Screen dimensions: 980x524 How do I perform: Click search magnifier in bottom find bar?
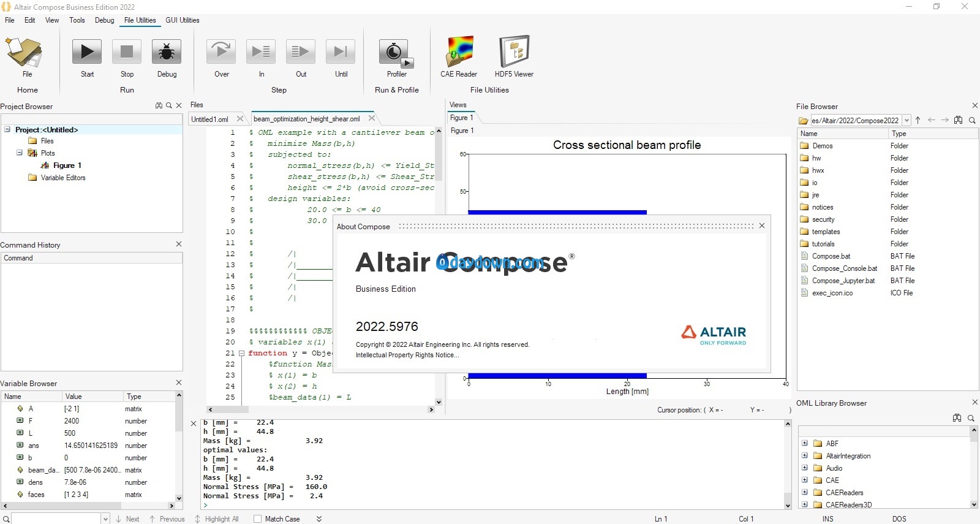pyautogui.click(x=6, y=519)
